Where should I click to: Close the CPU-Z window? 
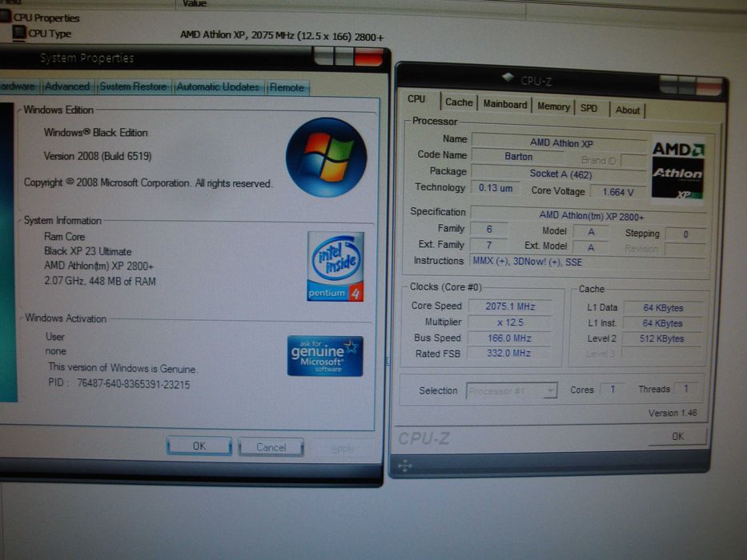point(709,85)
